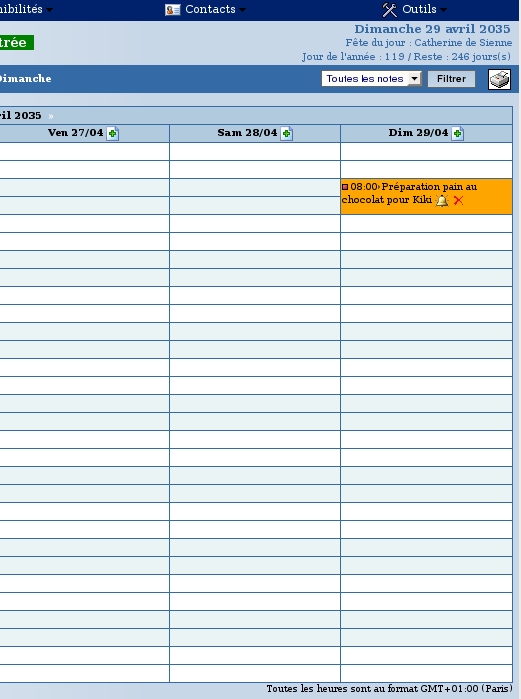Click the Contacts address card icon

pyautogui.click(x=172, y=10)
